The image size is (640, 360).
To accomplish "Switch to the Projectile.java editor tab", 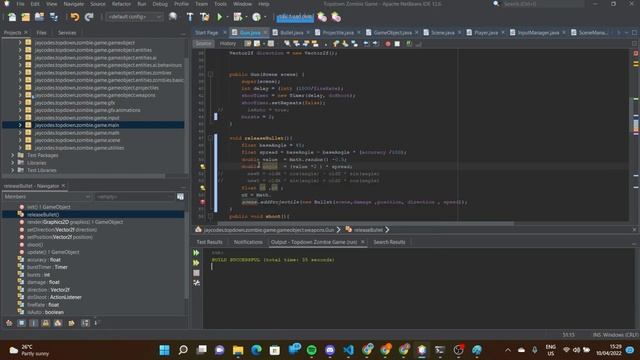I will tap(338, 33).
